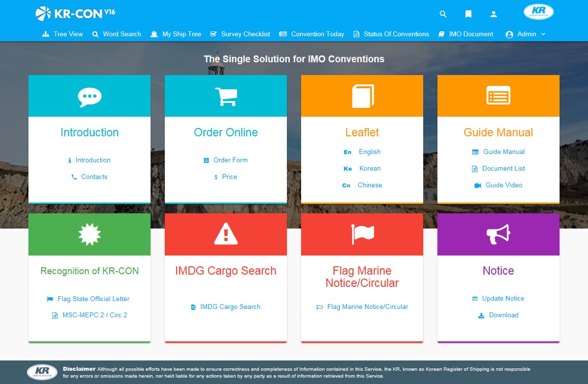Click the search magnifier icon in header
This screenshot has width=588, height=384.
coord(443,14)
